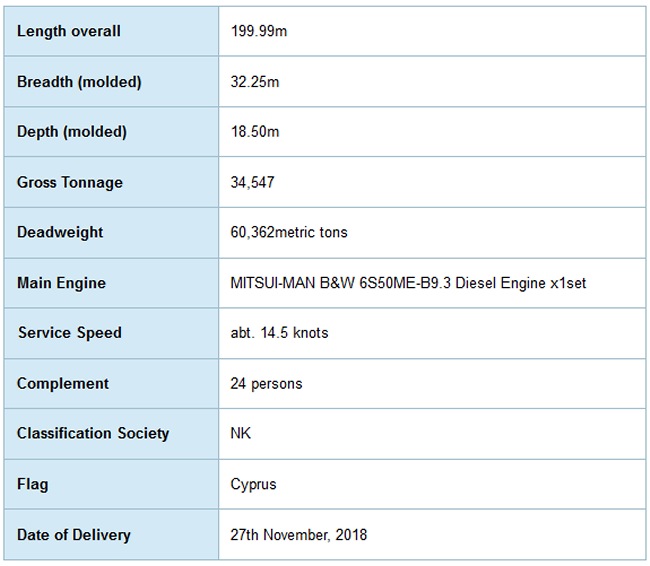Image resolution: width=650 pixels, height=566 pixels.
Task: Click the Classification Society label
Action: 93,434
